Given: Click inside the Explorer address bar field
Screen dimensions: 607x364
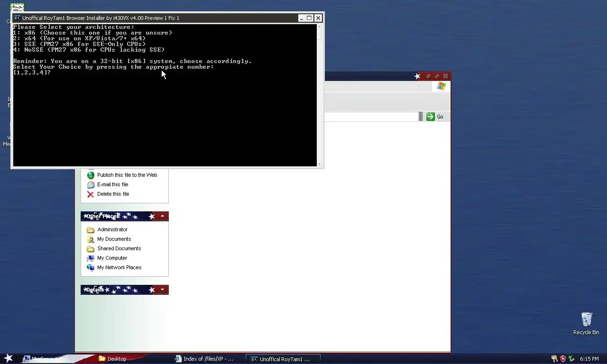Looking at the screenshot, I should coord(371,117).
